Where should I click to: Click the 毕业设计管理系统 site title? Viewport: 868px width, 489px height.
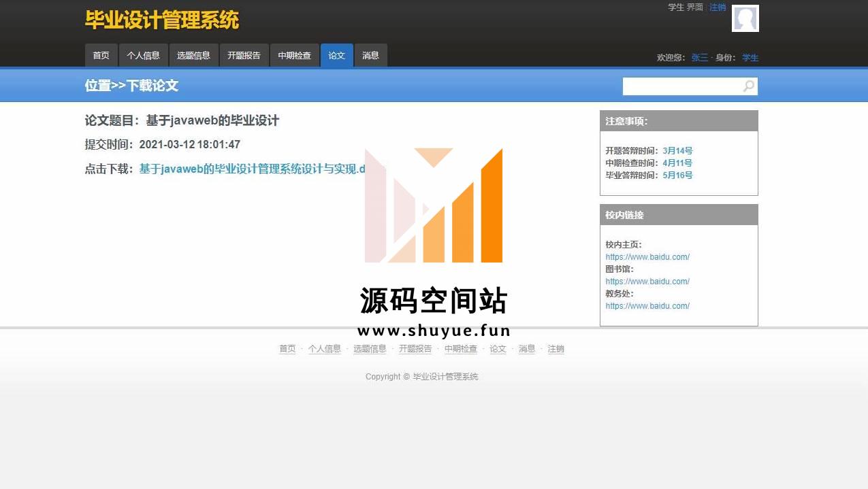coord(162,20)
